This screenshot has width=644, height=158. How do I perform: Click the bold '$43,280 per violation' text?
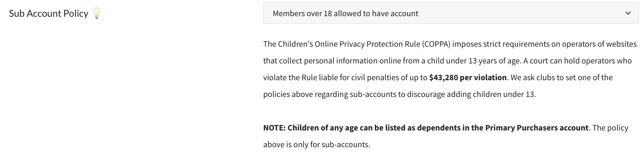[x=468, y=78]
